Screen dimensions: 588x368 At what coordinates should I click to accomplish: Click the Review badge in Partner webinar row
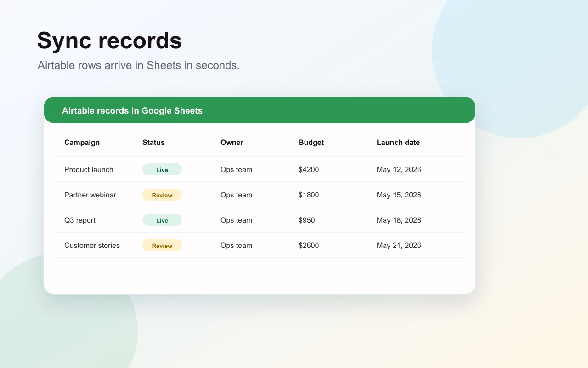click(x=162, y=195)
